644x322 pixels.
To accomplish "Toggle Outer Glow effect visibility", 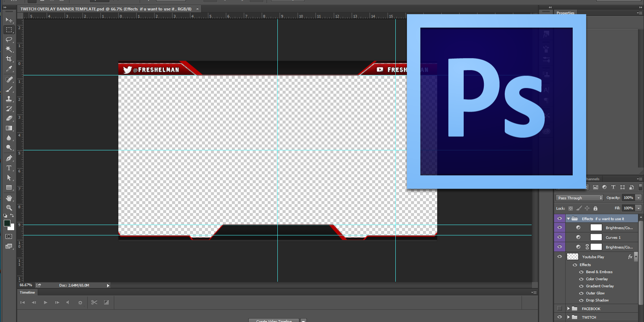I will 581,293.
